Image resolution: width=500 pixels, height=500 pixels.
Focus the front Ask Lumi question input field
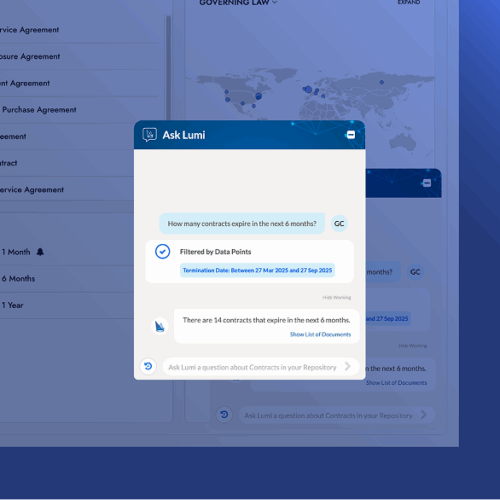pyautogui.click(x=261, y=367)
